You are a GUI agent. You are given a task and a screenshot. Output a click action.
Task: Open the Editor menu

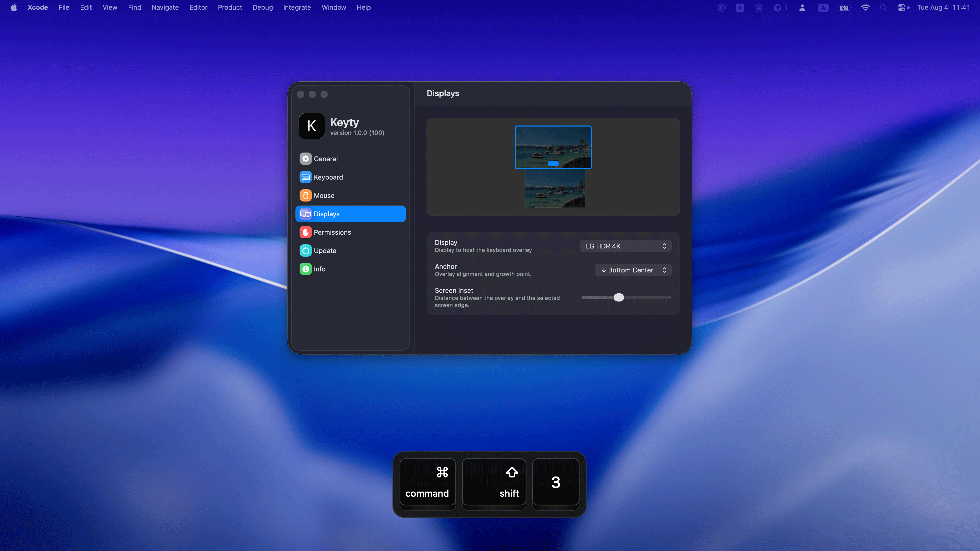point(198,8)
